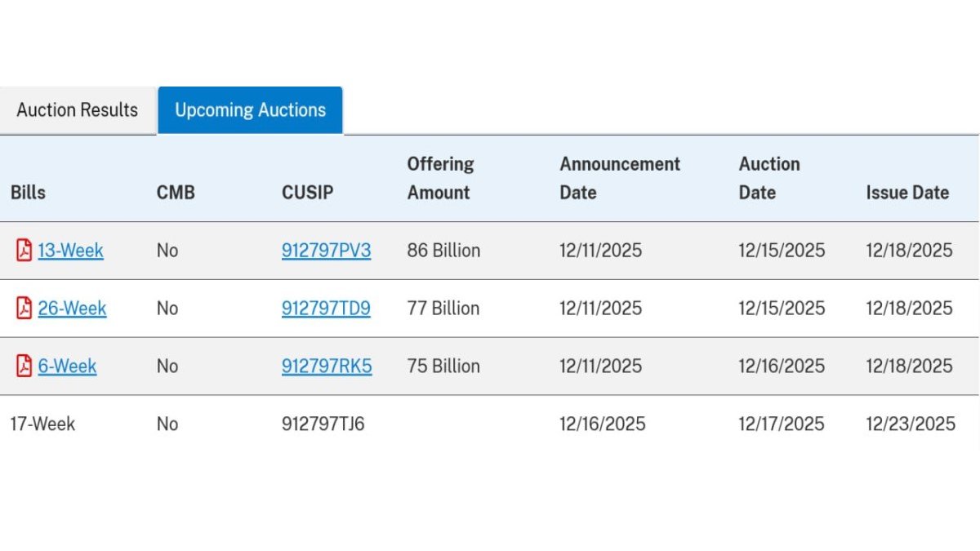The width and height of the screenshot is (980, 551).
Task: Open the 13-Week bill link
Action: click(69, 251)
